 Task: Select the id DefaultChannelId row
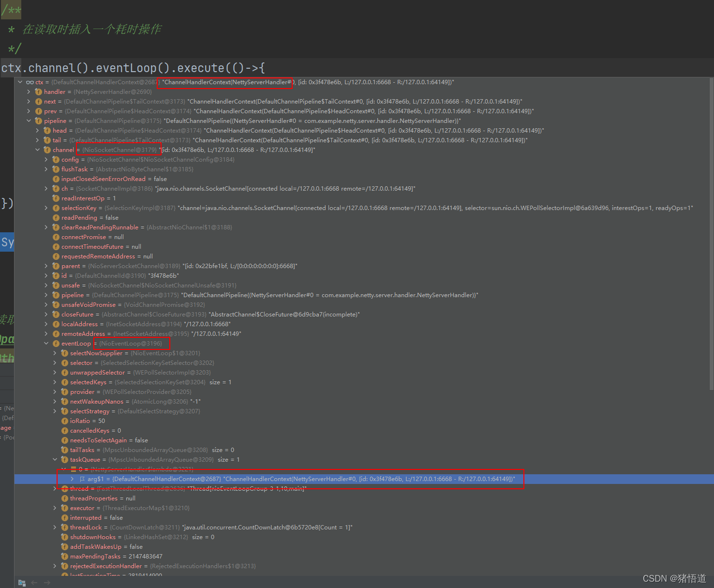click(362, 276)
